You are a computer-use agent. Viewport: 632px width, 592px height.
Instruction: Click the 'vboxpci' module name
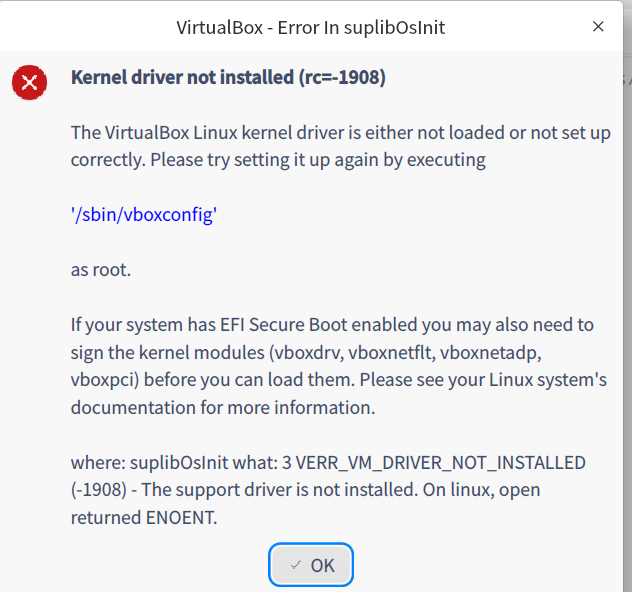click(100, 380)
